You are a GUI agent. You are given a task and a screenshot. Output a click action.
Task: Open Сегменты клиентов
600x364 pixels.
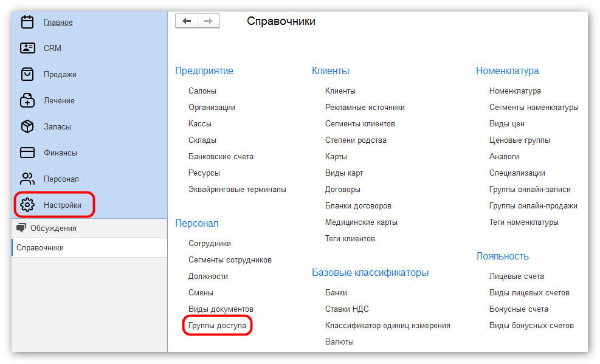click(360, 124)
